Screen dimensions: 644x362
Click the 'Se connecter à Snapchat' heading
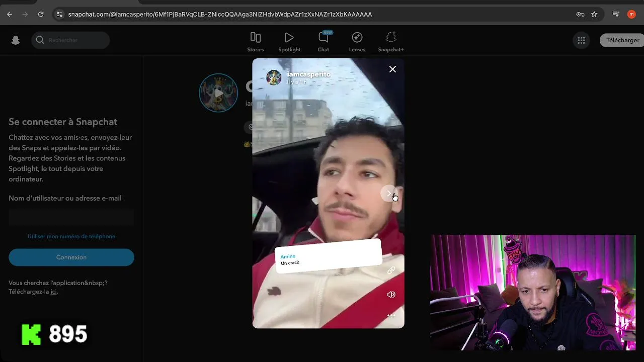[63, 122]
